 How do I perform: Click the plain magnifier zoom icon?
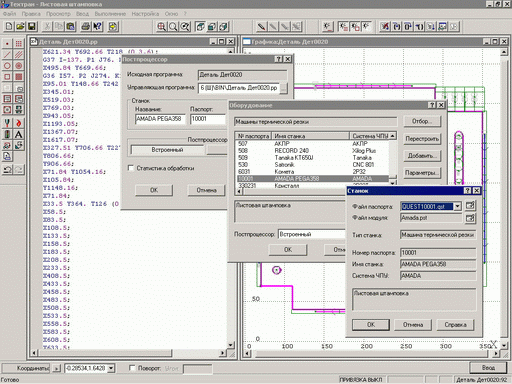(x=173, y=26)
